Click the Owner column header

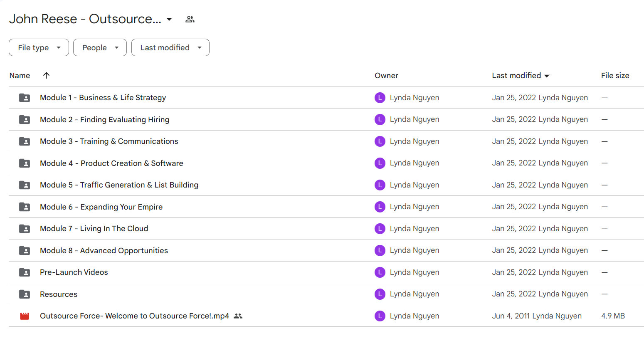[x=386, y=76]
